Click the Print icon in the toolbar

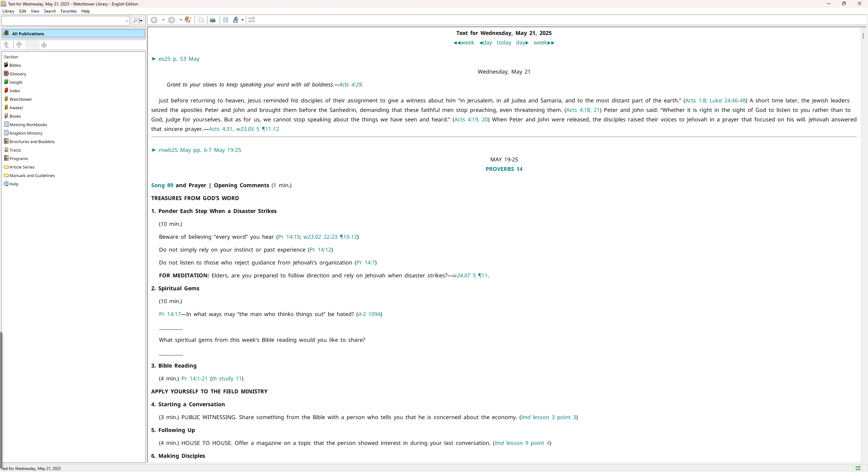213,20
